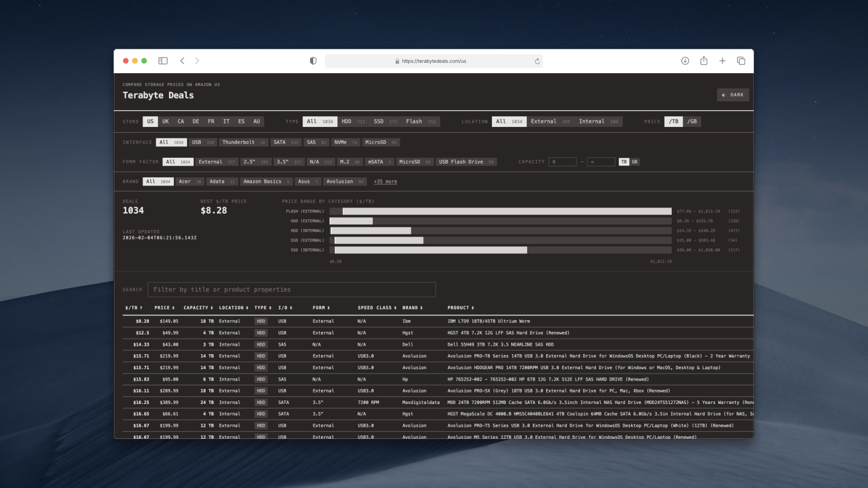Switch store to UK

click(x=165, y=121)
